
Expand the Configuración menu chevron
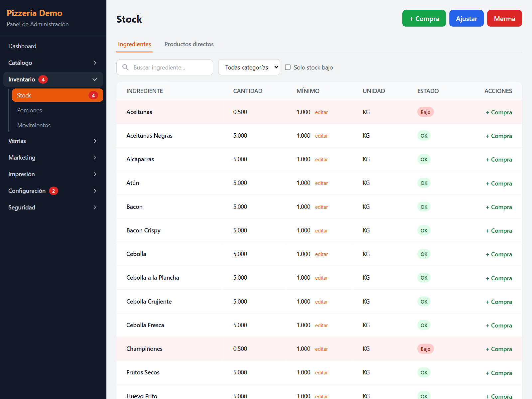click(95, 191)
